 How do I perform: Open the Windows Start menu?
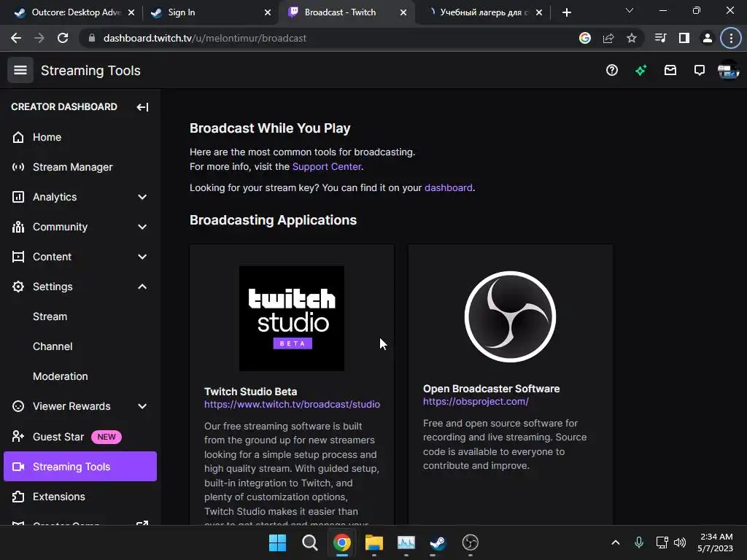point(278,542)
